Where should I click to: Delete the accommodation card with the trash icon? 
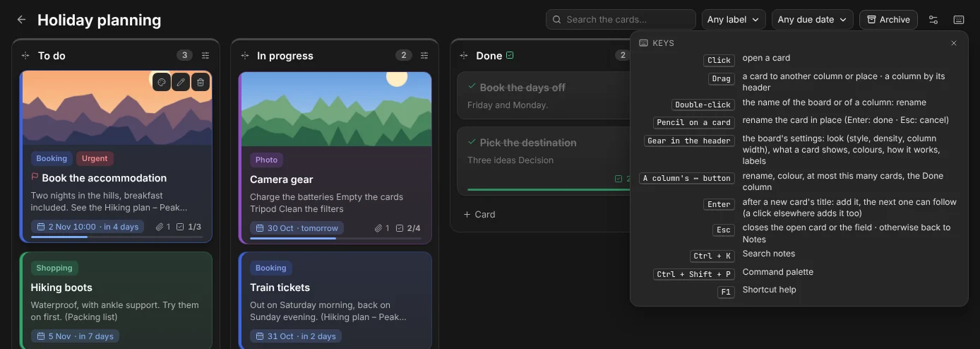pyautogui.click(x=201, y=83)
